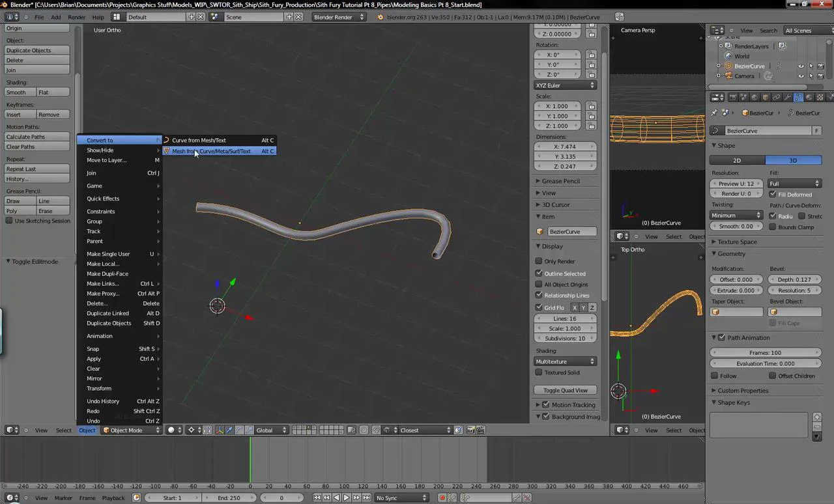834x504 pixels.
Task: Click the timeline play forward button
Action: click(347, 498)
